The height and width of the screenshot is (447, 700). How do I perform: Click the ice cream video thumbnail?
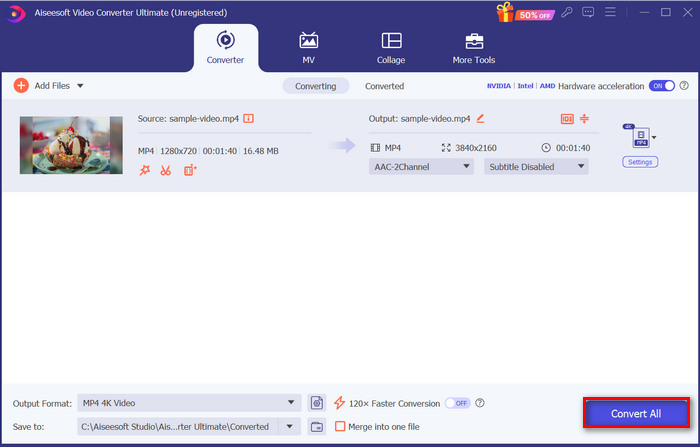tap(71, 145)
